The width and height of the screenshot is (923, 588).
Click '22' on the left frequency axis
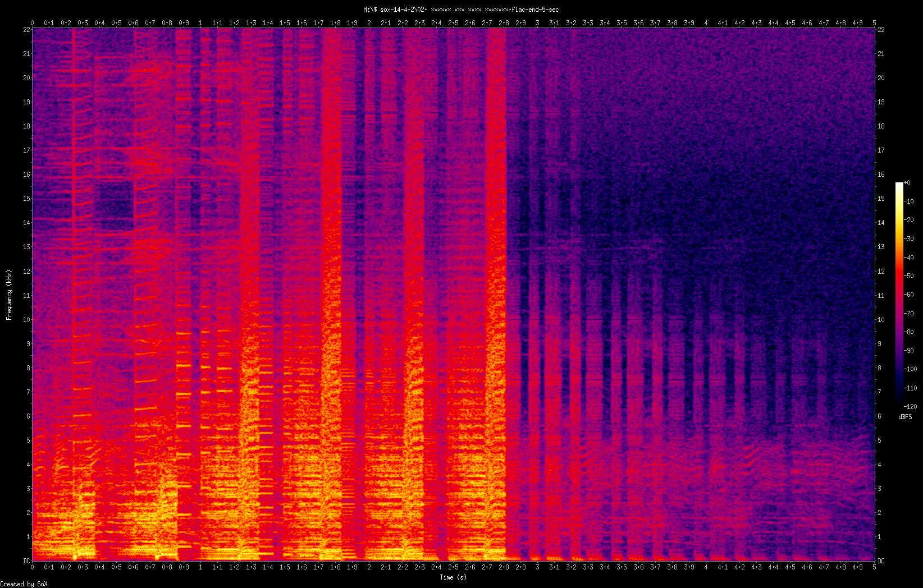pyautogui.click(x=26, y=30)
